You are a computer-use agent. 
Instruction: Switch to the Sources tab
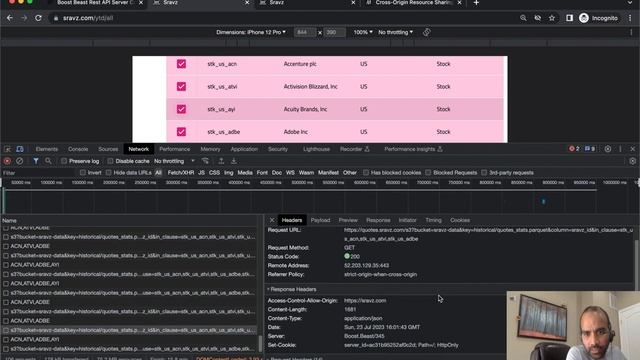tap(108, 149)
